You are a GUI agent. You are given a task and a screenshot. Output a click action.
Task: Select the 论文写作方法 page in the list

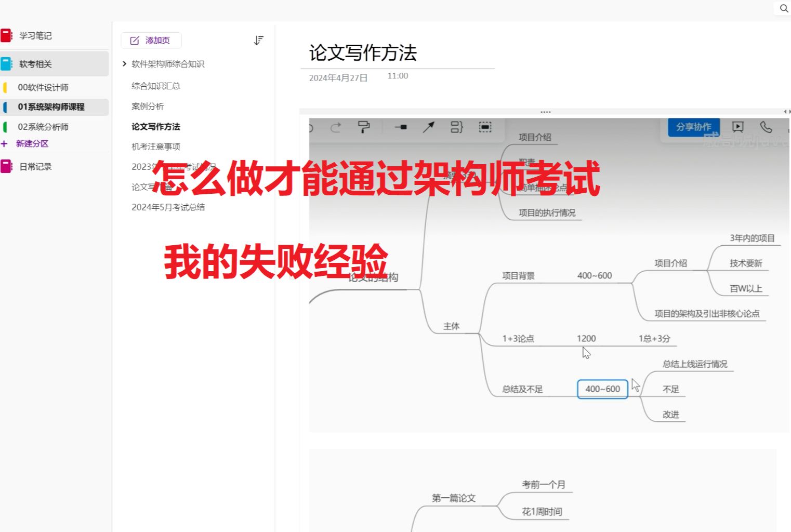click(x=156, y=126)
